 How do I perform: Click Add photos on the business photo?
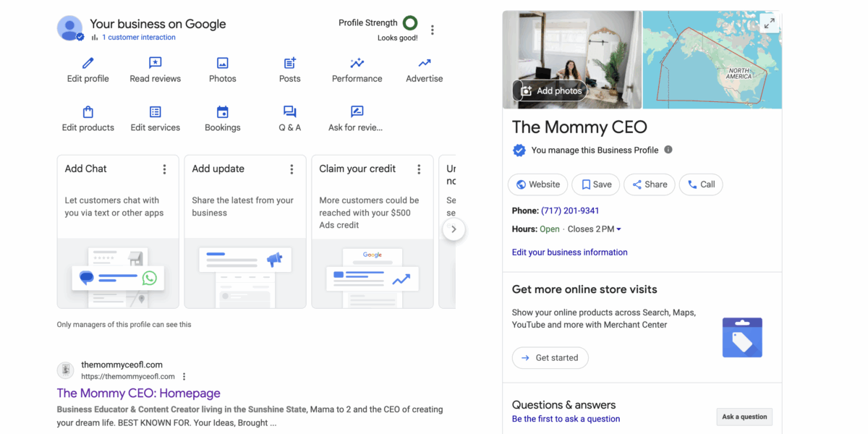coord(549,91)
